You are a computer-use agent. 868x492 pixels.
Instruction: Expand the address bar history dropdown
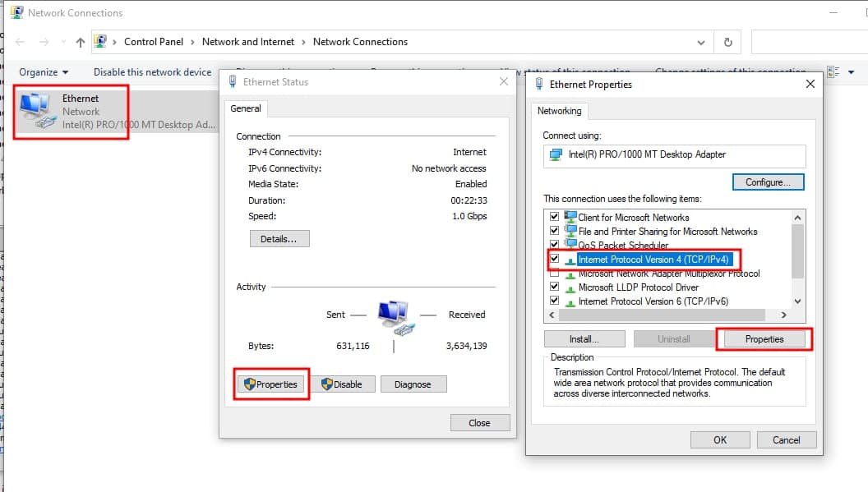[700, 42]
